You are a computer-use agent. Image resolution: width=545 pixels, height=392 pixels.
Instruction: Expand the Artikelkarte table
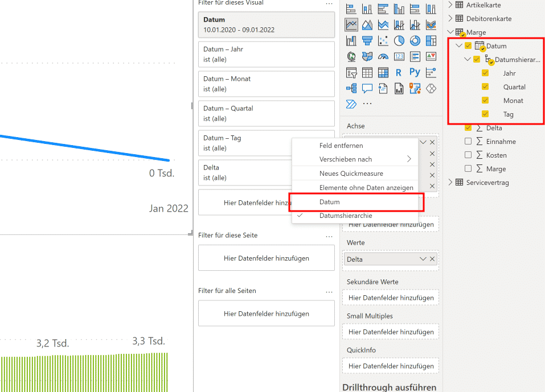pos(450,5)
